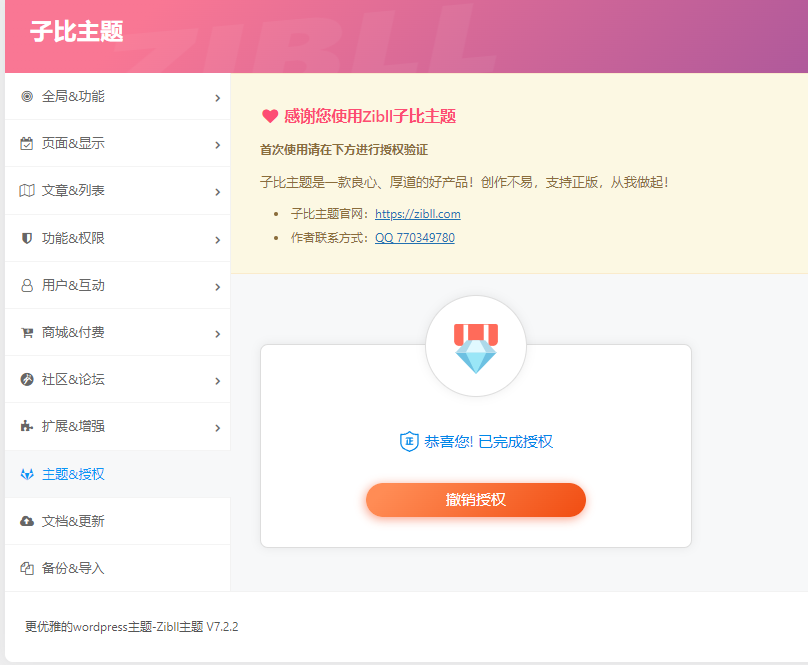This screenshot has height=665, width=808.
Task: Click the target icon beside 全局&功能
Action: tap(27, 96)
